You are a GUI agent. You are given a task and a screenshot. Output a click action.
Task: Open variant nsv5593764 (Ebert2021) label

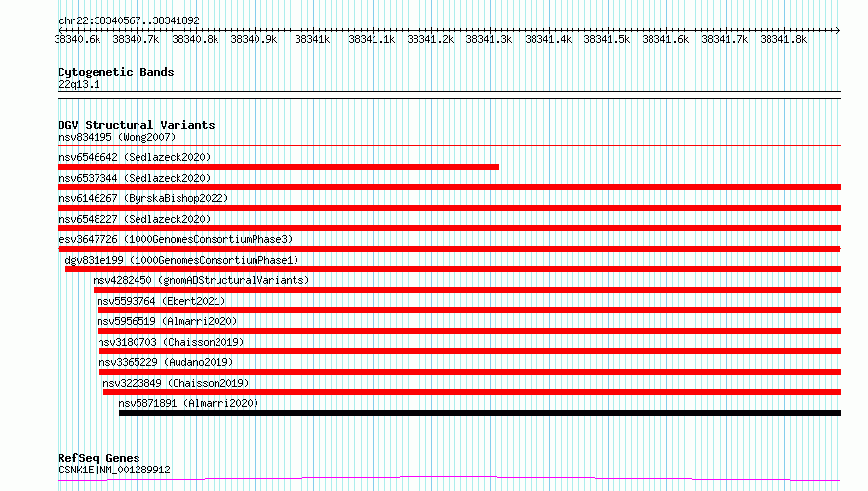click(161, 301)
